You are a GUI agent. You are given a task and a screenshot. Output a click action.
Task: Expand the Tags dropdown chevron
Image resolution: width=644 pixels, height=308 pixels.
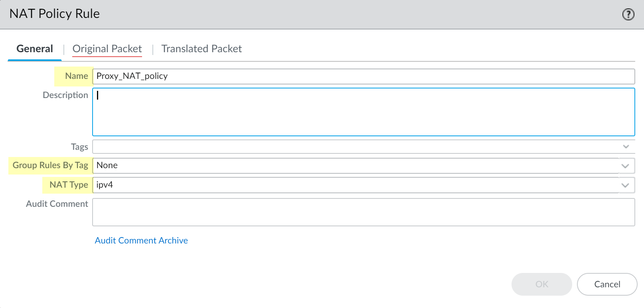626,147
